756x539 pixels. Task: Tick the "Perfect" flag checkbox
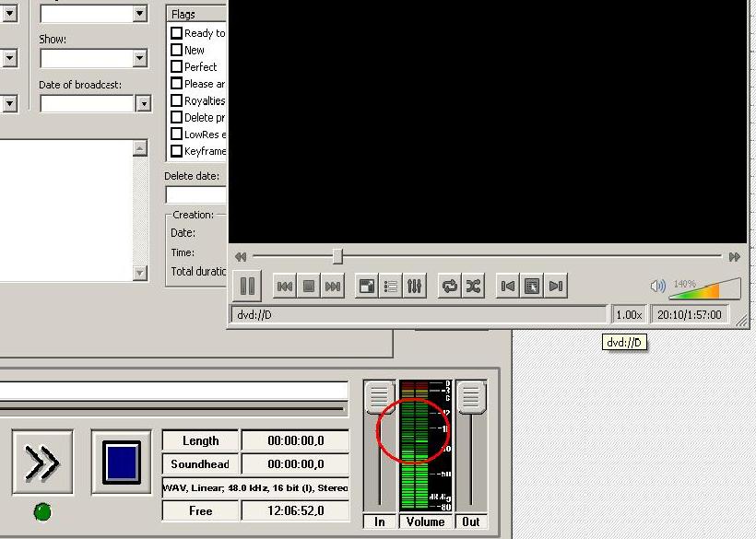[x=176, y=66]
